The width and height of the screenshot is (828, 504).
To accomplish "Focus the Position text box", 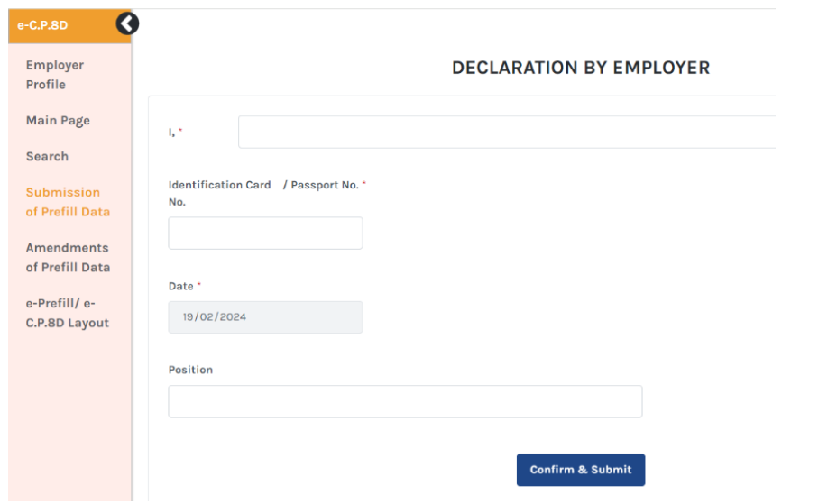I will (405, 402).
